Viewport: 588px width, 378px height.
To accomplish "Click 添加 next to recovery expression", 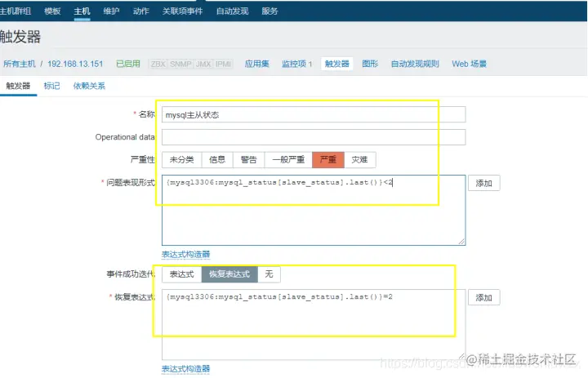I will click(x=483, y=297).
